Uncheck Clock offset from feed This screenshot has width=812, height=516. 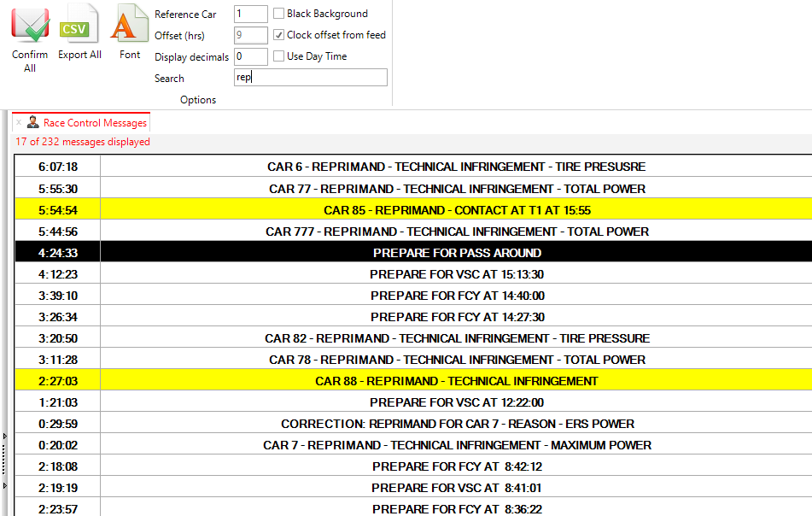pos(279,35)
